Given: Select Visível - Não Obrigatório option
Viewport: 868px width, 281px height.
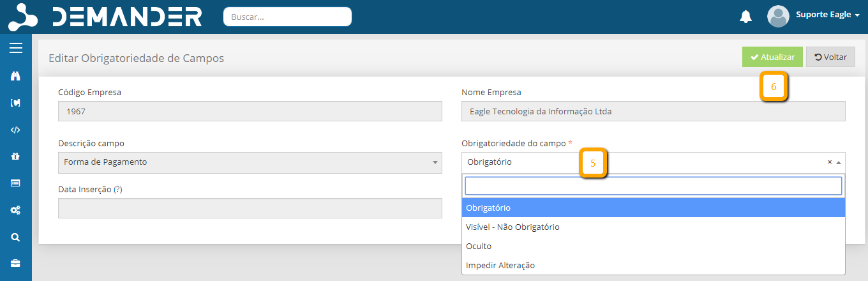Looking at the screenshot, I should coord(654,227).
